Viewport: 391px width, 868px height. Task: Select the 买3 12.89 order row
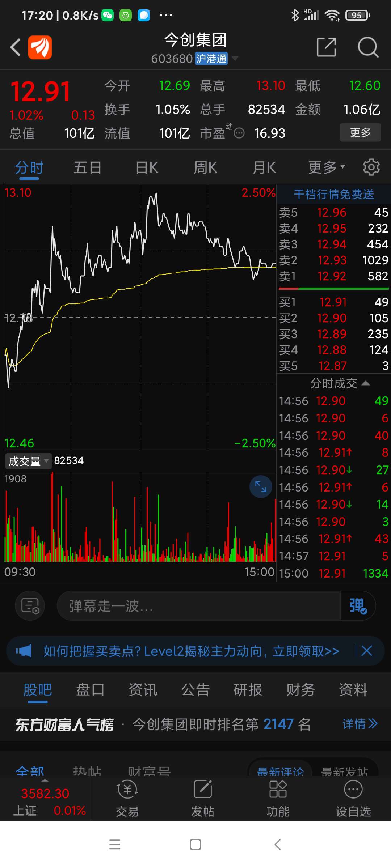click(334, 334)
